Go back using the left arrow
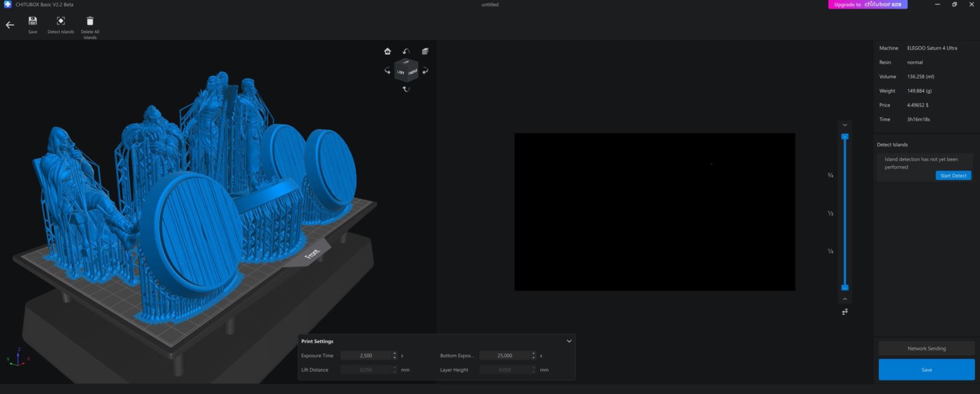 click(10, 25)
